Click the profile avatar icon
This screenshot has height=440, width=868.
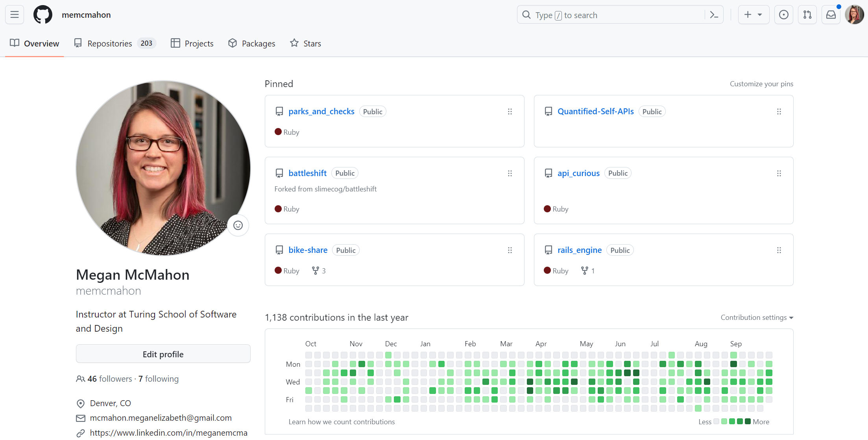click(x=854, y=15)
